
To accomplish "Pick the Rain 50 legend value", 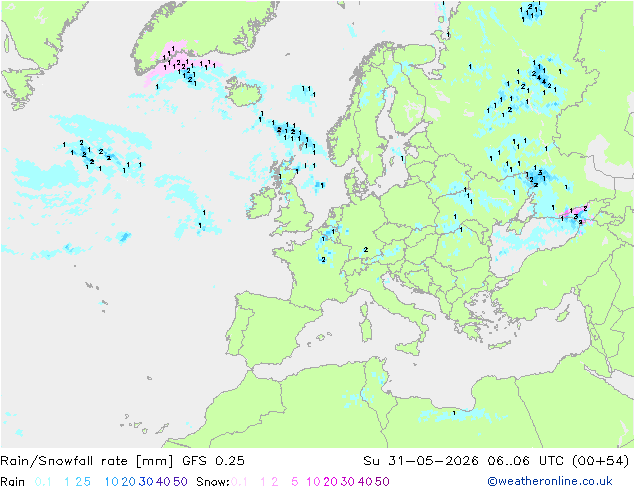I will (x=180, y=482).
